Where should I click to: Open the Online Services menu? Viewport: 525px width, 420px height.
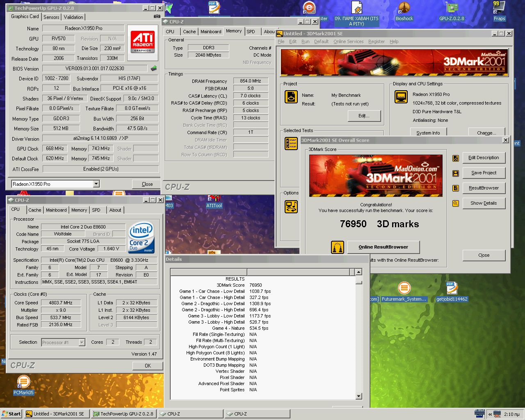(x=348, y=41)
